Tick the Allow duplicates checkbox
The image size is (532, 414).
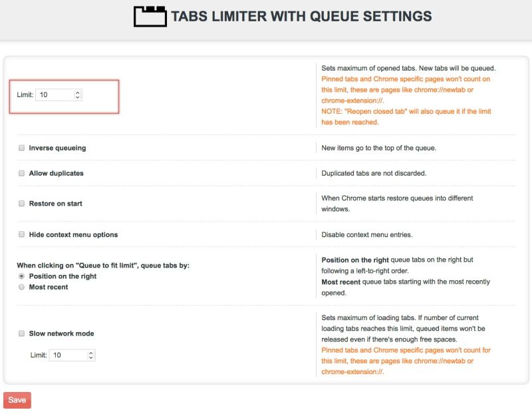pyautogui.click(x=22, y=173)
